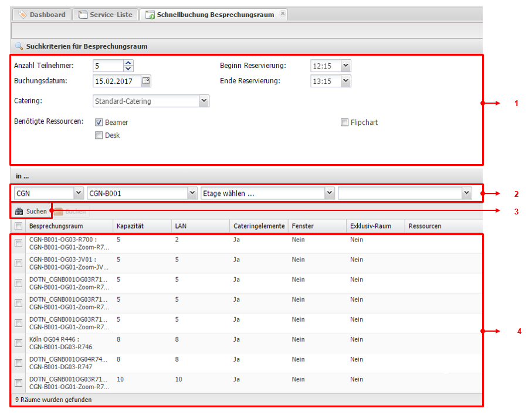Image resolution: width=532 pixels, height=419 pixels.
Task: Tick the Flipchart resource checkbox
Action: [344, 122]
